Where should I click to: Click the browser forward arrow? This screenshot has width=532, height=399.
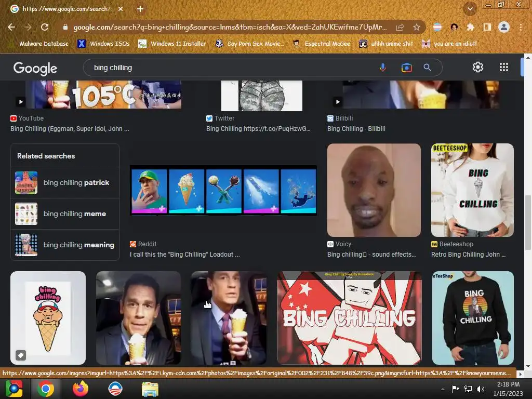click(28, 27)
